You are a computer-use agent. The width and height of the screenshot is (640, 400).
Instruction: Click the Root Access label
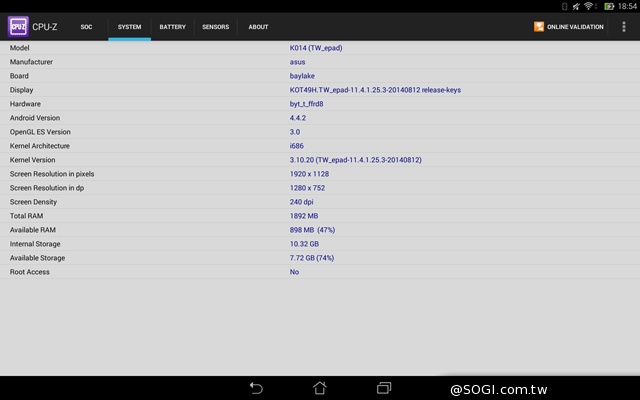click(x=30, y=272)
